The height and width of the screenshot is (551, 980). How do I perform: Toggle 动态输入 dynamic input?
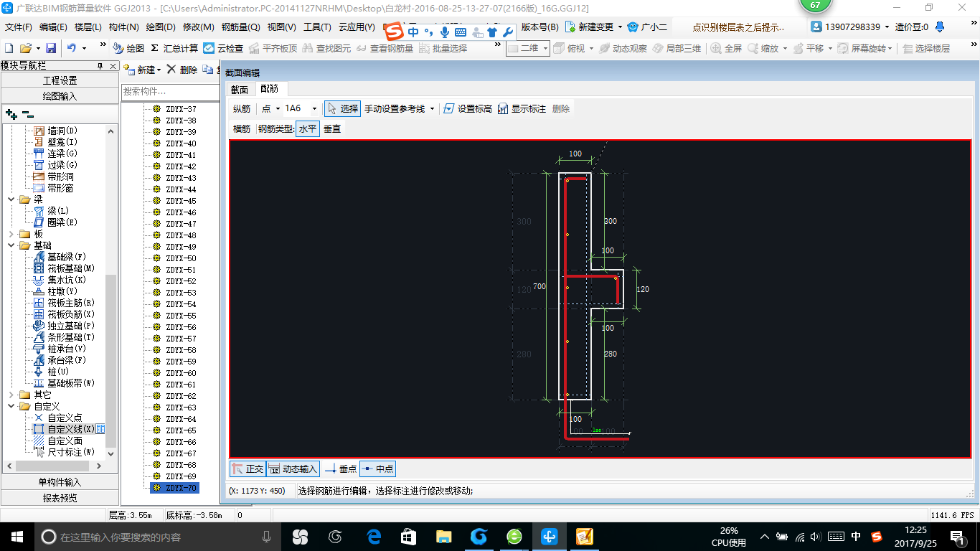(293, 468)
